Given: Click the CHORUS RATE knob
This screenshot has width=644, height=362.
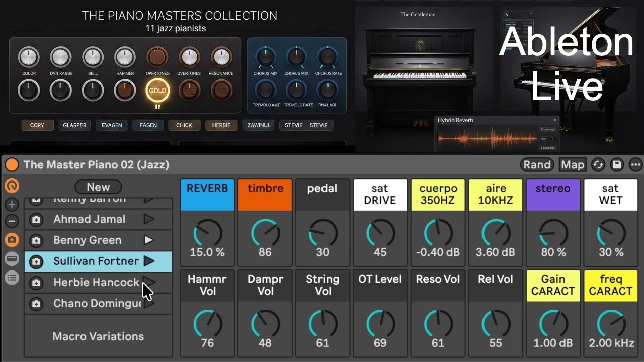Looking at the screenshot, I should (x=328, y=57).
